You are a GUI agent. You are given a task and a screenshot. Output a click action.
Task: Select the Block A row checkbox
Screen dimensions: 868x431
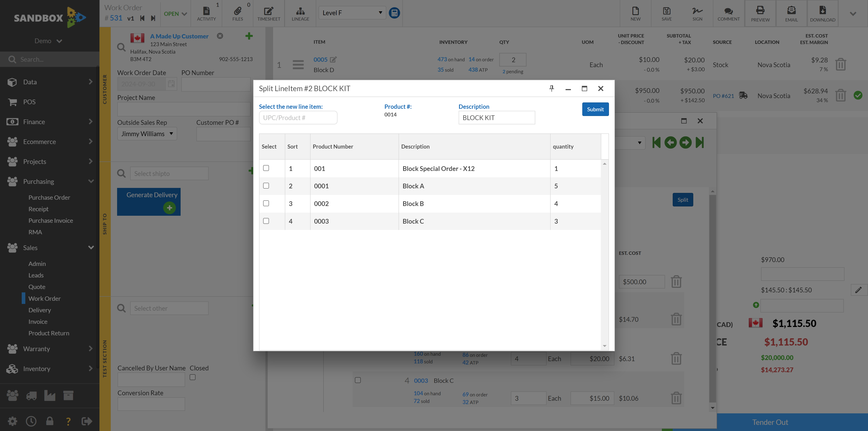(x=266, y=186)
